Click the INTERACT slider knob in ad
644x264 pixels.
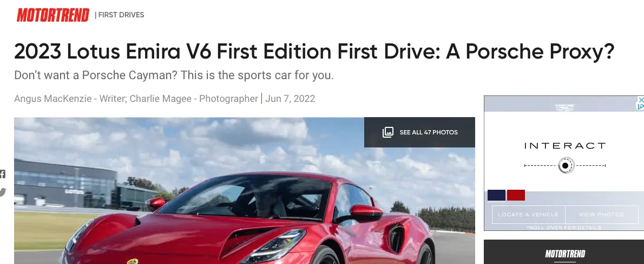[x=565, y=165]
